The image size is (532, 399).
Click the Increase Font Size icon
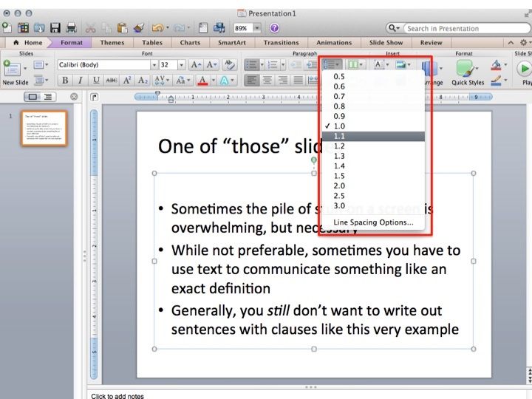tap(196, 64)
